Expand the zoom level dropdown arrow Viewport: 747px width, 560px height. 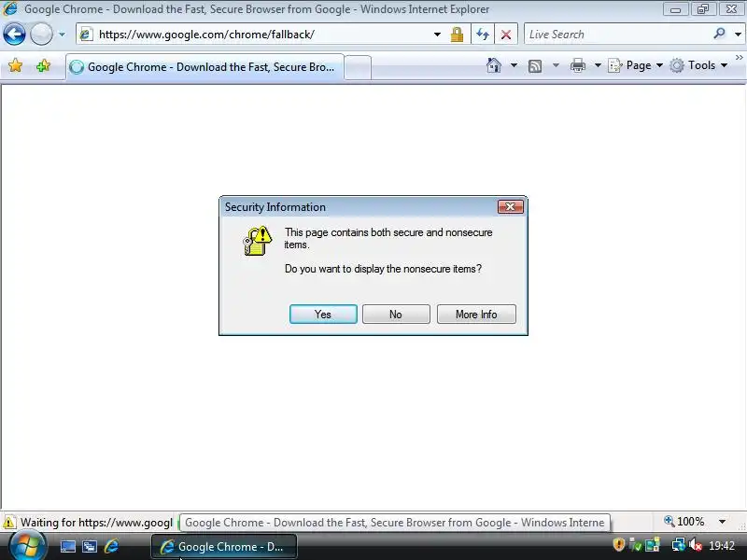(x=722, y=522)
